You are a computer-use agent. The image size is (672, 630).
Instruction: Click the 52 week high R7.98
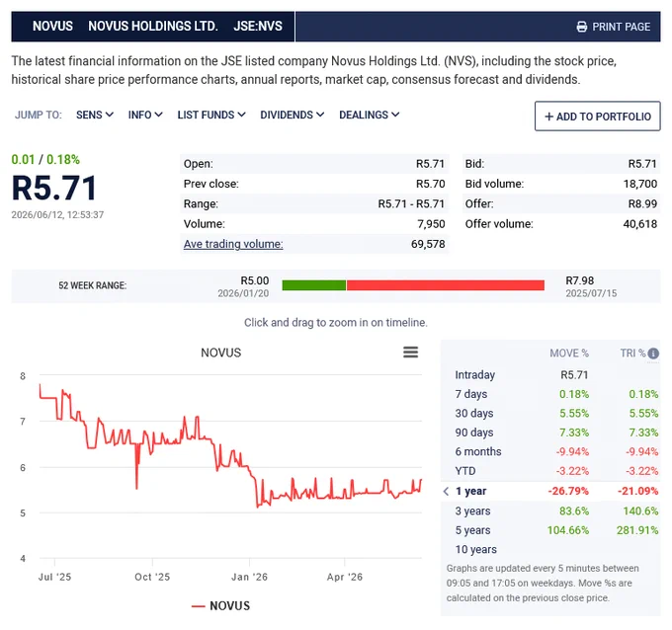[x=580, y=280]
